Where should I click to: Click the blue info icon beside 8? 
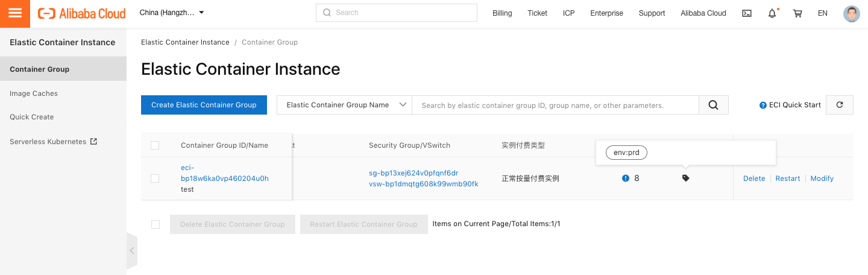626,179
